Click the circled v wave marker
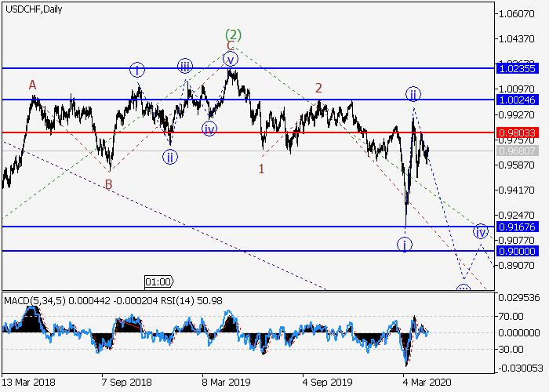Viewport: 549px width, 392px height. pos(230,59)
